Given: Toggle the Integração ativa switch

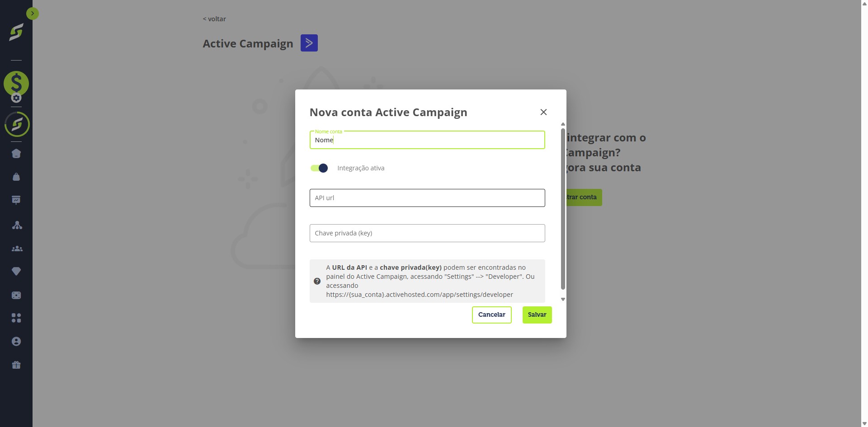Looking at the screenshot, I should (x=319, y=168).
